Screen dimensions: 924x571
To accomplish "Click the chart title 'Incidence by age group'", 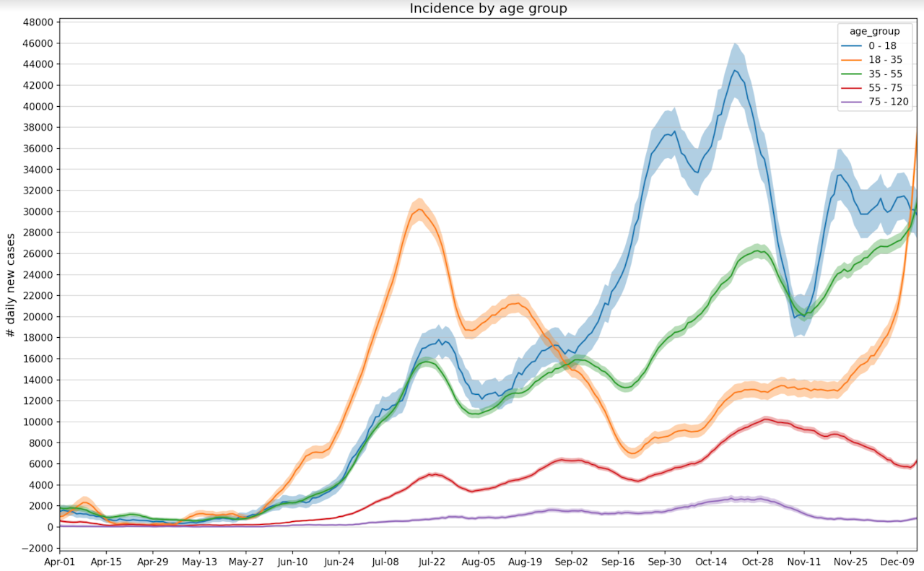I will [488, 9].
